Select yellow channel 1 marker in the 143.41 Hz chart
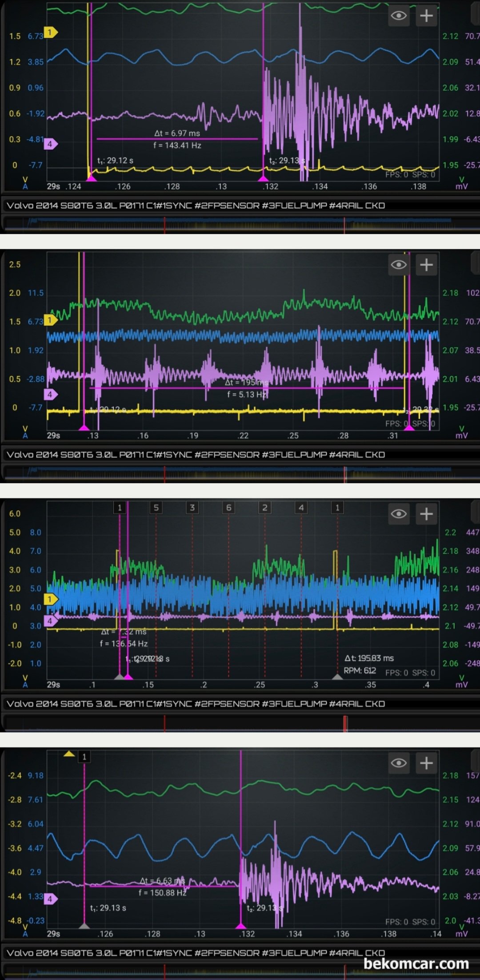This screenshot has height=980, width=480. tap(51, 32)
